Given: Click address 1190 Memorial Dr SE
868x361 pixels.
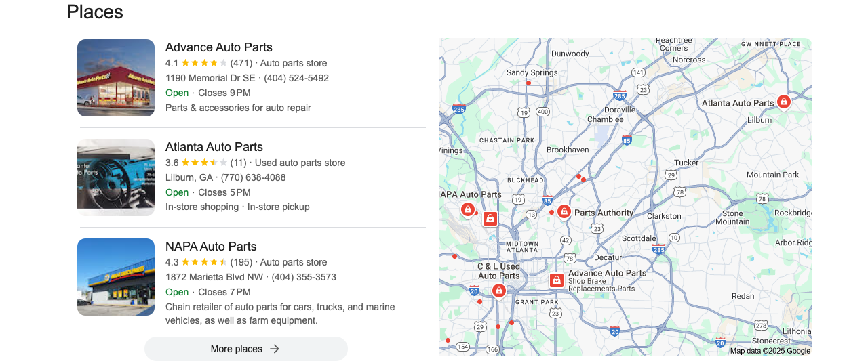Looking at the screenshot, I should (x=210, y=78).
